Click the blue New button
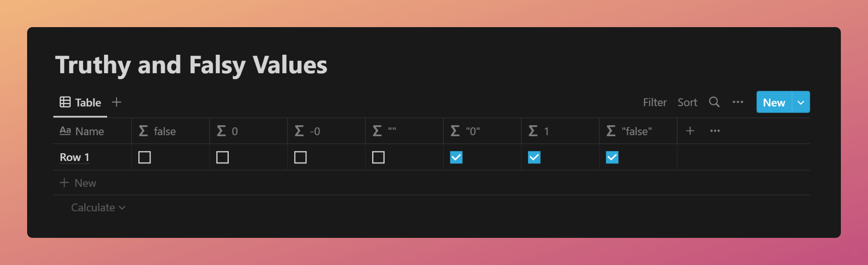The height and width of the screenshot is (265, 868). tap(774, 102)
